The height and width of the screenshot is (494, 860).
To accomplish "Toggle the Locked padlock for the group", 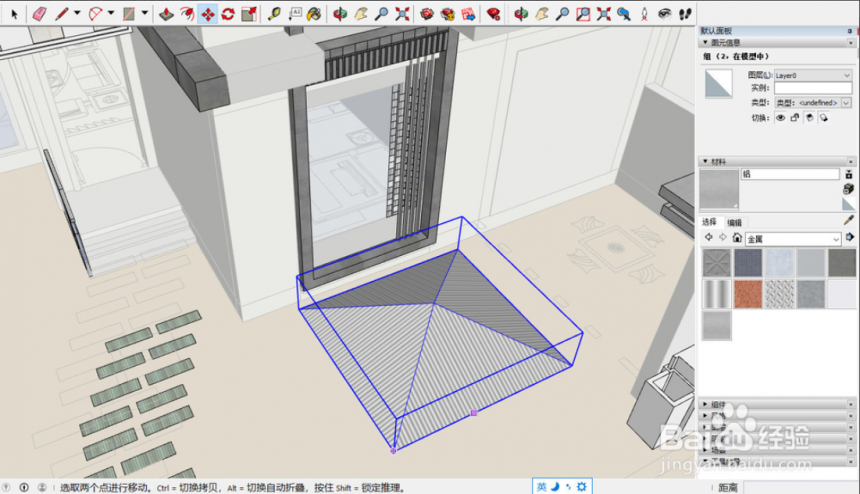I will [x=795, y=118].
